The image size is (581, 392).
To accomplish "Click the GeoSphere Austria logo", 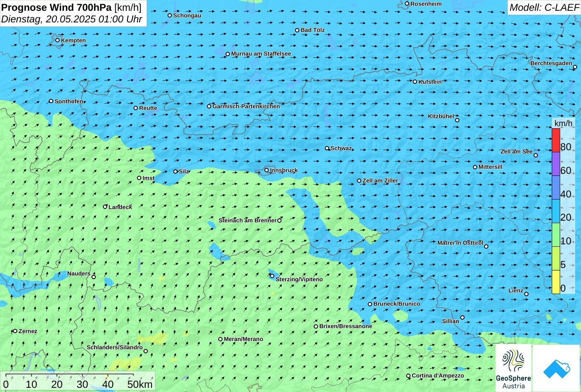I will tap(513, 368).
